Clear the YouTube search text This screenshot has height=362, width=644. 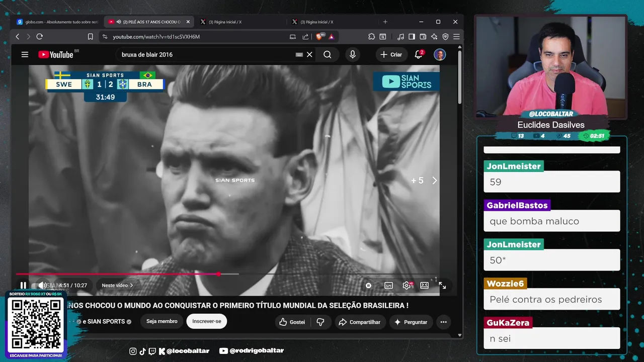pos(309,54)
